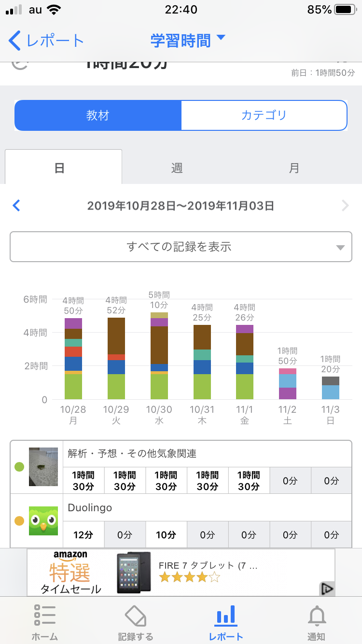The width and height of the screenshot is (362, 644).
Task: Open the 学習時間 title dropdown
Action: click(188, 41)
